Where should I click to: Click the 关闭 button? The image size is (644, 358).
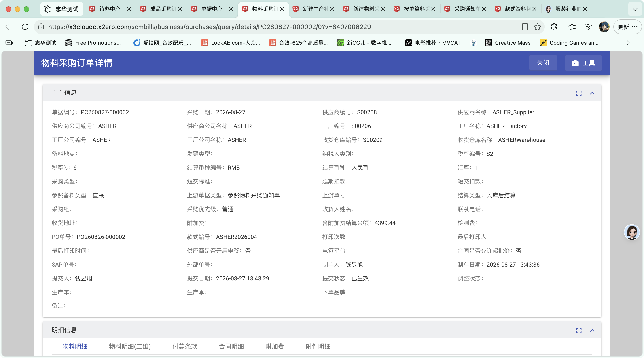543,63
